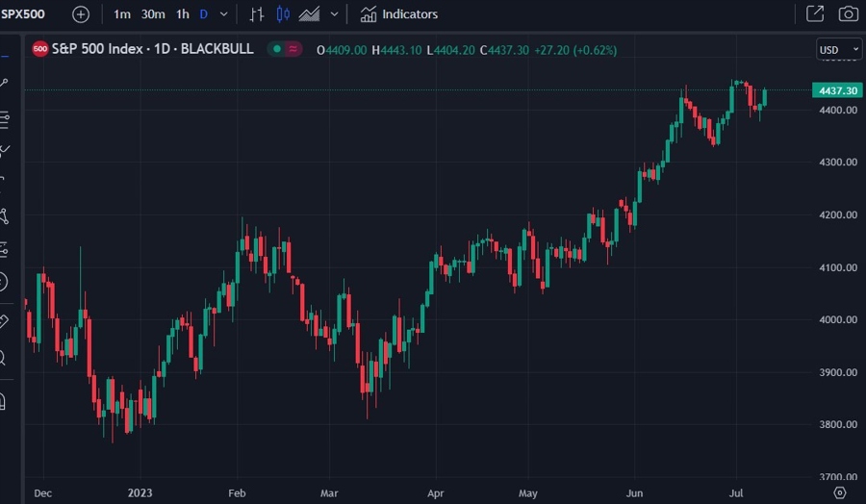
Task: Click the Jul time axis label
Action: click(x=736, y=493)
